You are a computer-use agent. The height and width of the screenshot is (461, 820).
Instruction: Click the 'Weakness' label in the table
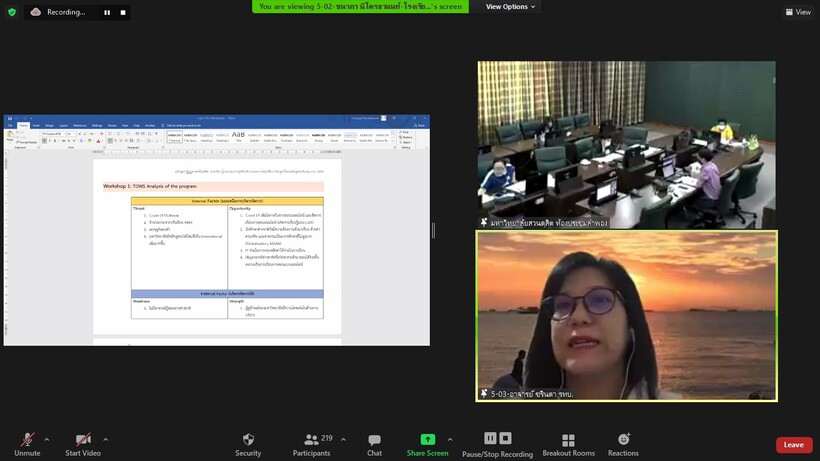141,302
